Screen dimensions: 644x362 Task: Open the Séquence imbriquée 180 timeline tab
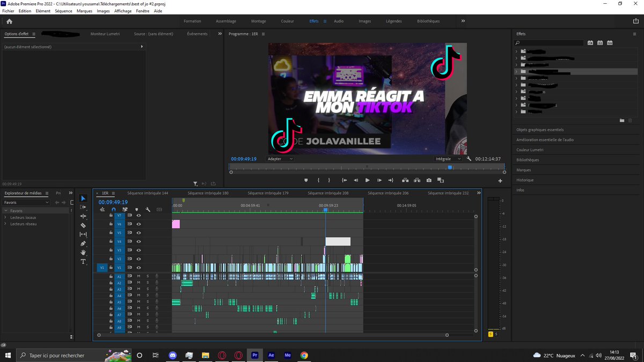(208, 193)
